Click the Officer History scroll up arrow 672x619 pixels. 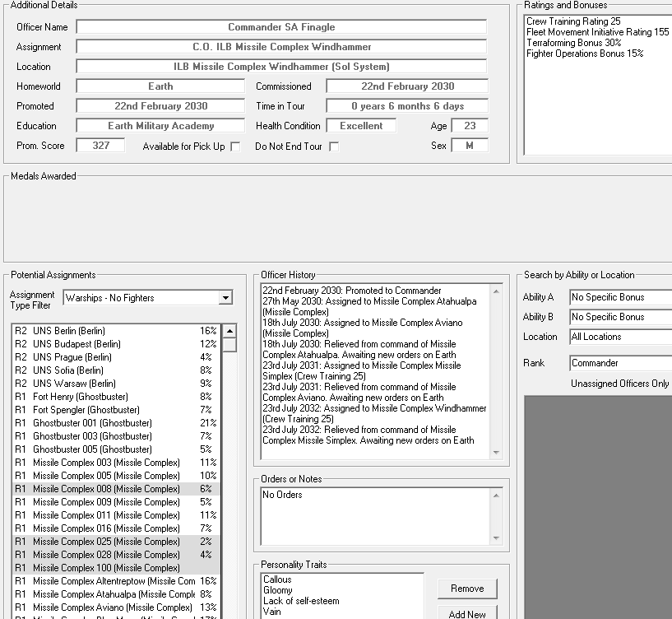point(496,291)
